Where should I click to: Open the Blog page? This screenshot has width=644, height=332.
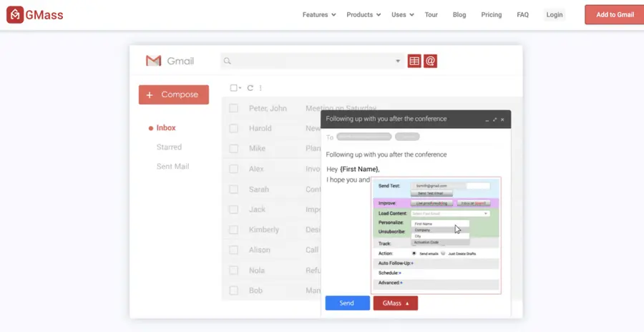tap(459, 15)
